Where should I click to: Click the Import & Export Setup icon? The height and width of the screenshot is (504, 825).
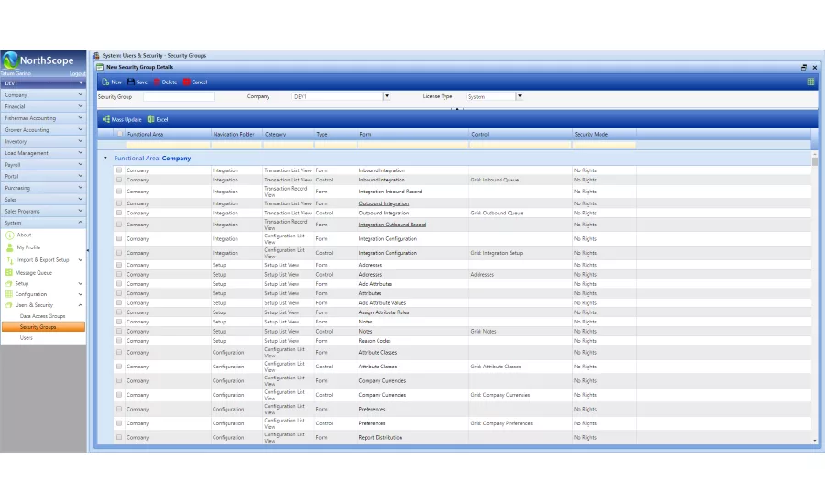9,260
